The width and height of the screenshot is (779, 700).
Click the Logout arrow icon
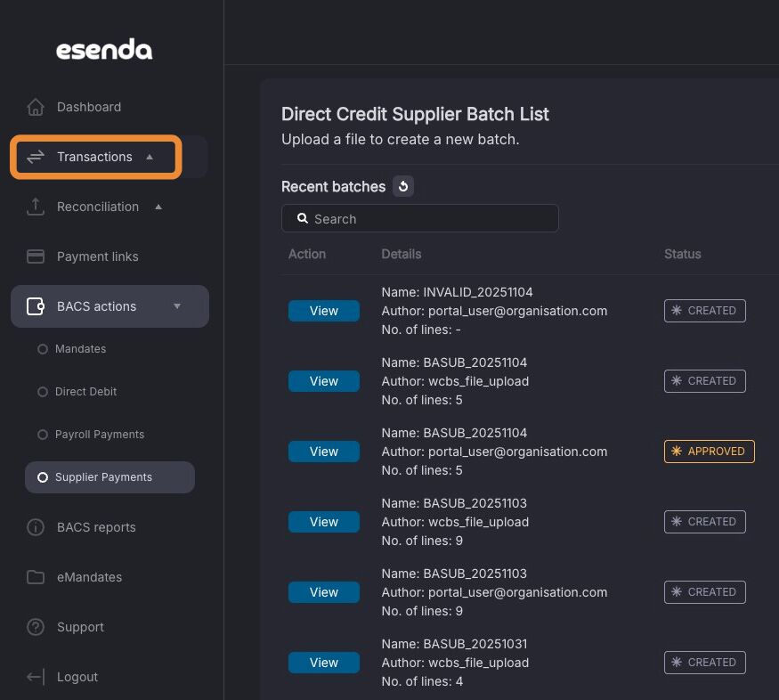(x=36, y=677)
